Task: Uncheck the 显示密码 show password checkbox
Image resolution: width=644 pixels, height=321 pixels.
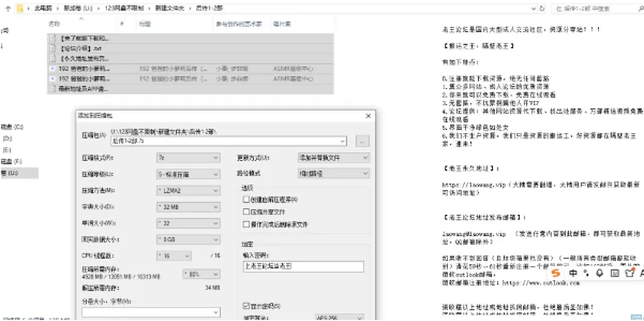Action: [x=246, y=306]
